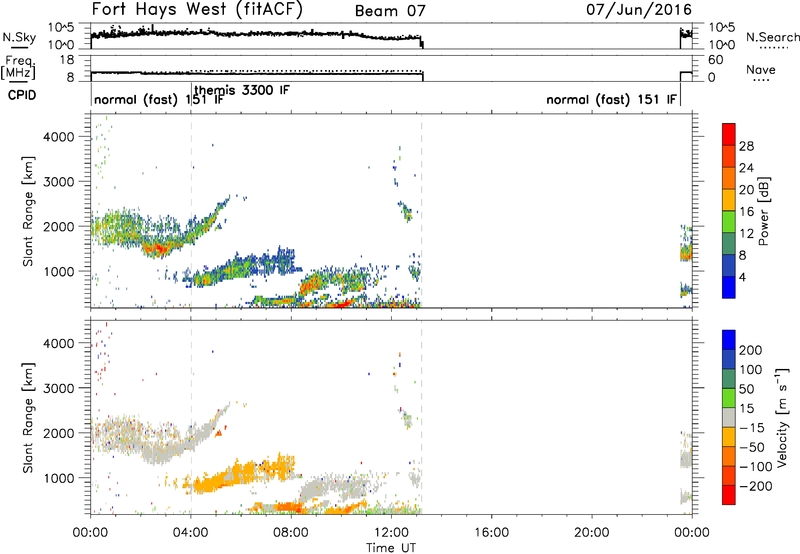Click the '20' tick on Power colorbar
Screen dimensions: 800x554
pyautogui.click(x=746, y=190)
